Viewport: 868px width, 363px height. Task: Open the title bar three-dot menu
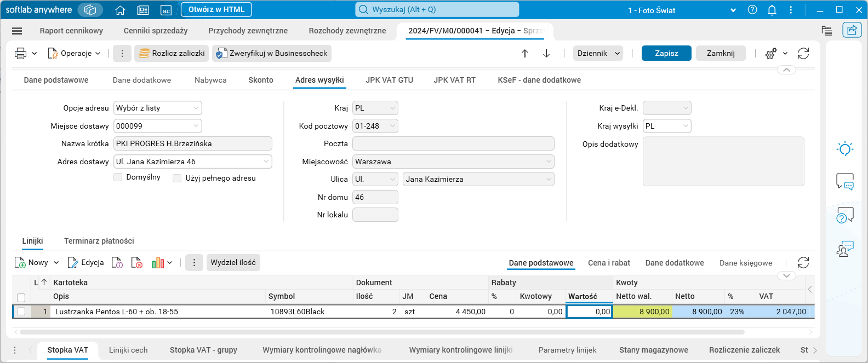[x=791, y=10]
